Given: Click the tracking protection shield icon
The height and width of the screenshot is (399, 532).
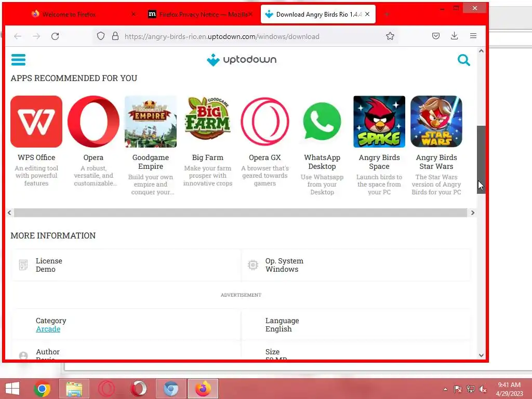Looking at the screenshot, I should pyautogui.click(x=101, y=36).
